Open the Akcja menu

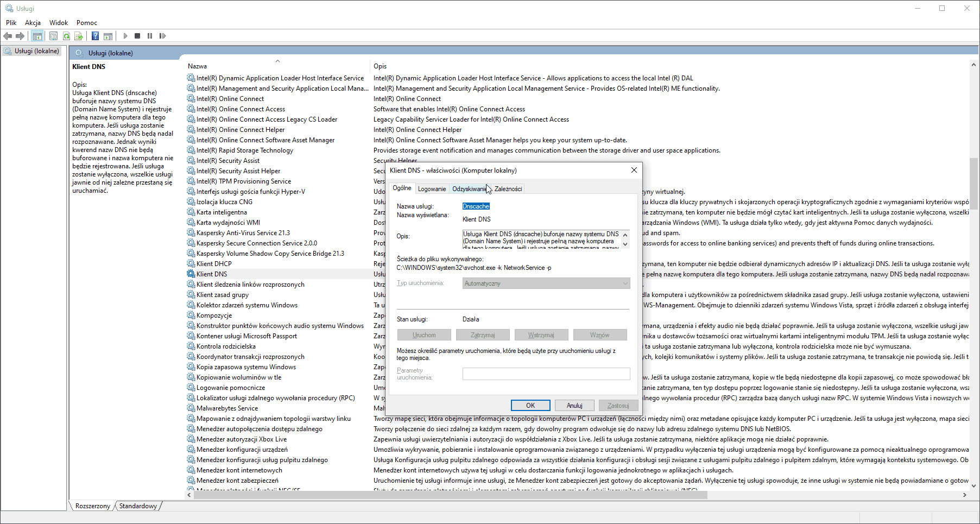(33, 23)
